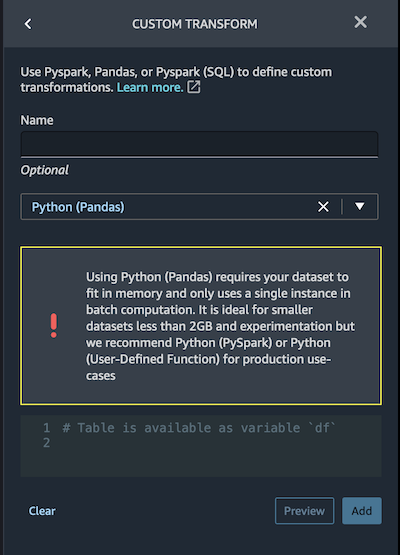Image resolution: width=400 pixels, height=555 pixels.
Task: Expand the transform language dropdown arrow
Action: coord(360,206)
